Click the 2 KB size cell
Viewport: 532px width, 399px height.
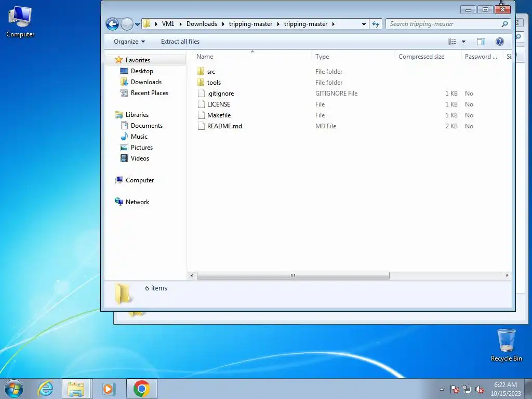pos(451,126)
